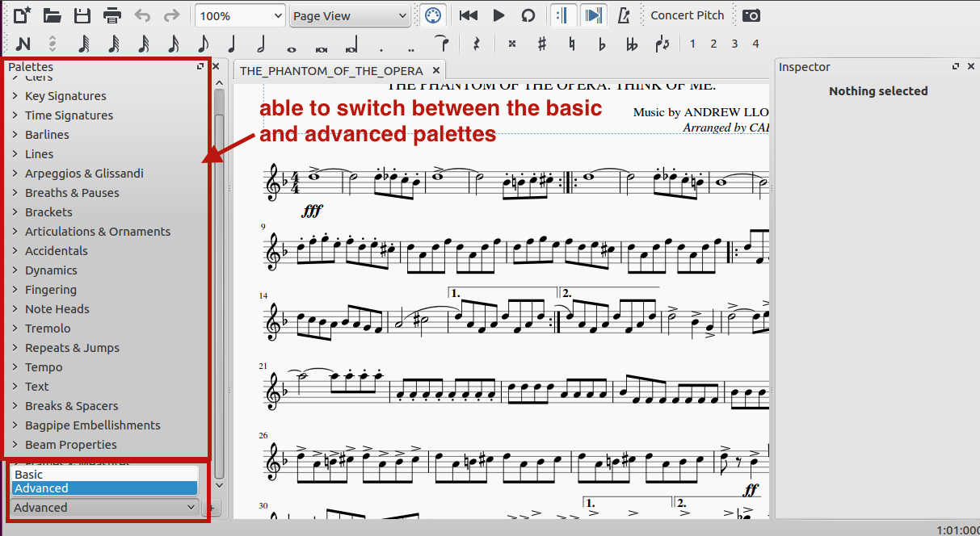
Task: Select the quarter note duration
Action: [x=232, y=44]
